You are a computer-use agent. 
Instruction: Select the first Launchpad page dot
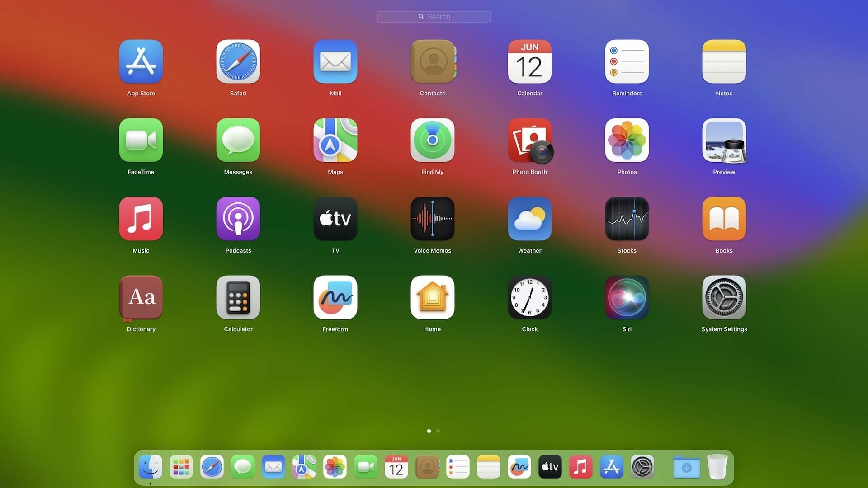429,431
